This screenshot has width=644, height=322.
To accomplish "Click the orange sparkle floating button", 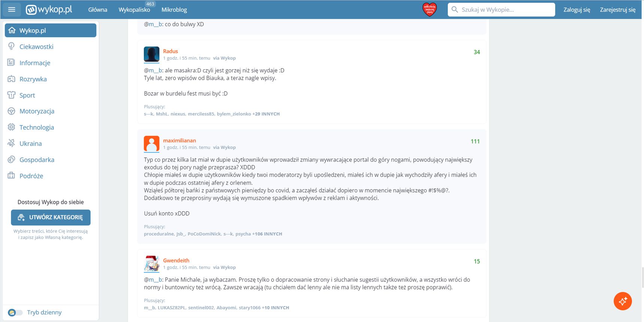I will pyautogui.click(x=623, y=301).
